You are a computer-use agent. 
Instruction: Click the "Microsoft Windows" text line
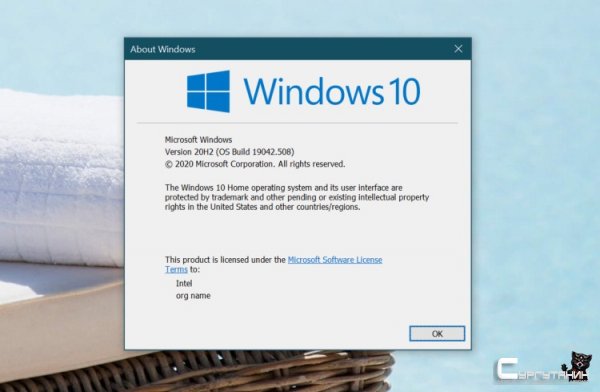[198, 140]
